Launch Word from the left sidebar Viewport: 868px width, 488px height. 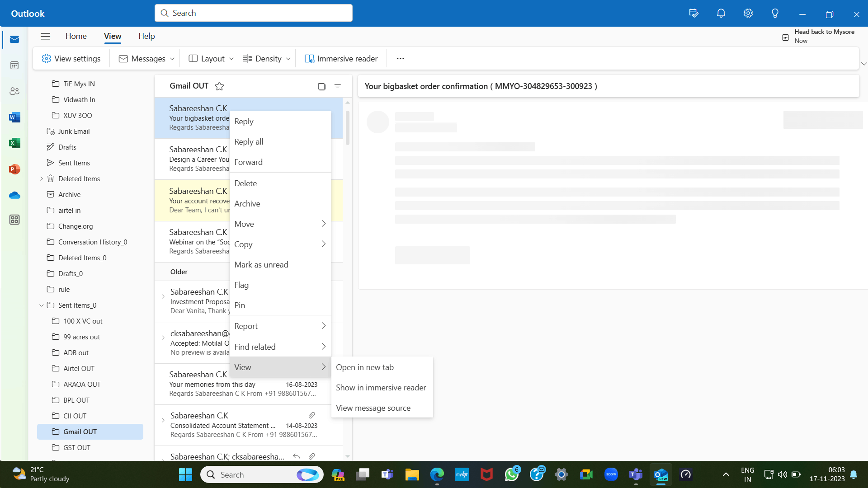click(14, 117)
